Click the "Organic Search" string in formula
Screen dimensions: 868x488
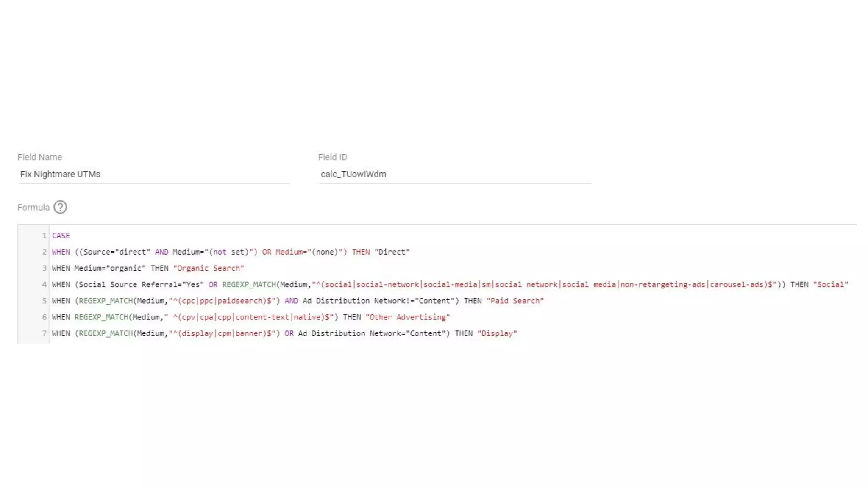coord(209,268)
